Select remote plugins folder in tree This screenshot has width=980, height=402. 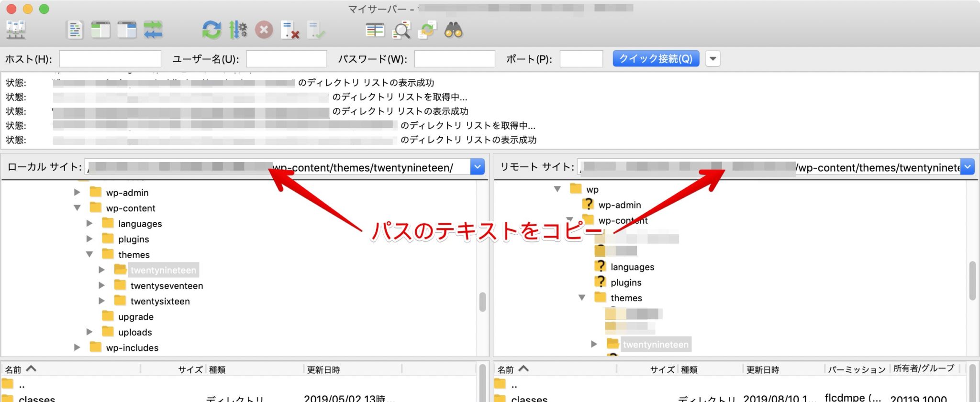coord(626,282)
